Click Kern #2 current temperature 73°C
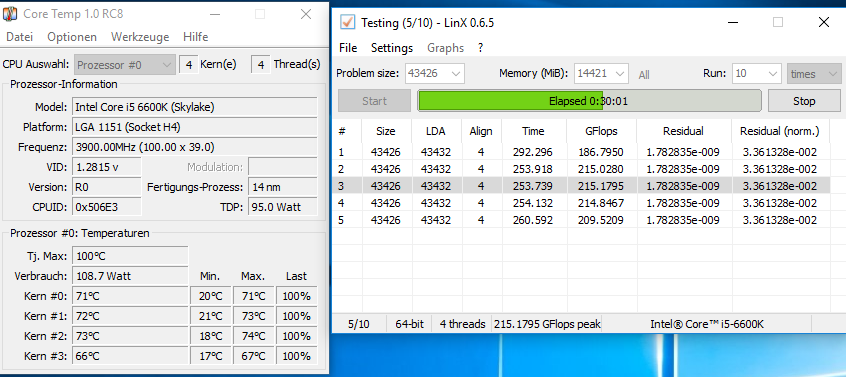Viewport: 846px width, 377px height. (x=130, y=336)
